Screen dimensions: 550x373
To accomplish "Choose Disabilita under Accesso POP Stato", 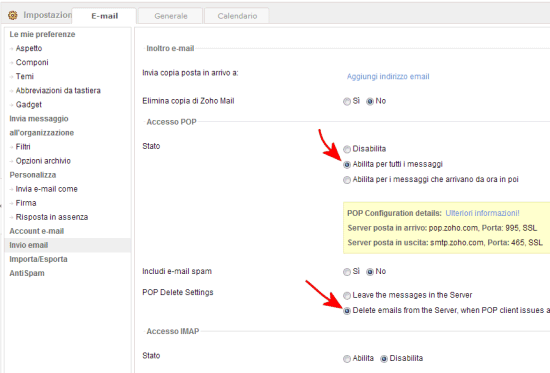I will tap(347, 149).
